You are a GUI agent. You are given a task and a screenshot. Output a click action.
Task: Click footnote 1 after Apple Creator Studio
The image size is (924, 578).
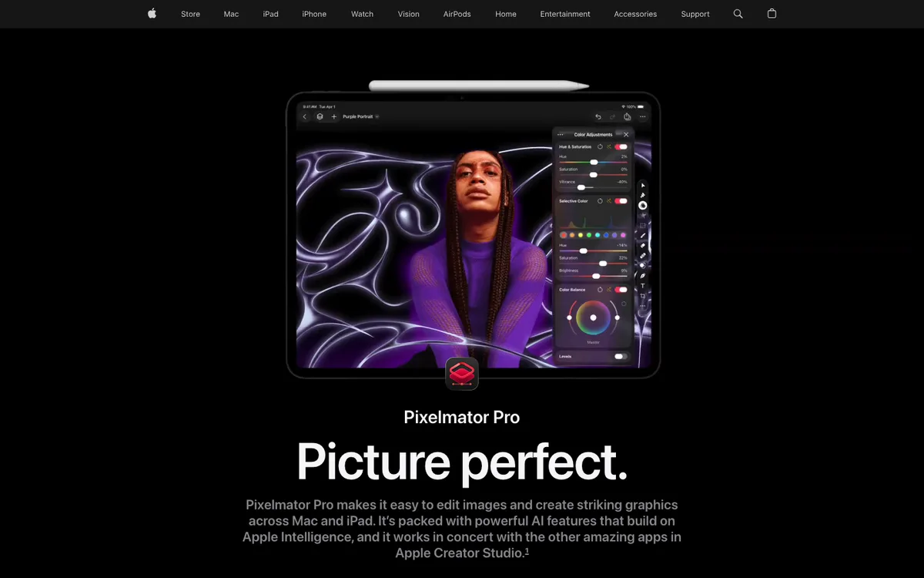(x=527, y=551)
